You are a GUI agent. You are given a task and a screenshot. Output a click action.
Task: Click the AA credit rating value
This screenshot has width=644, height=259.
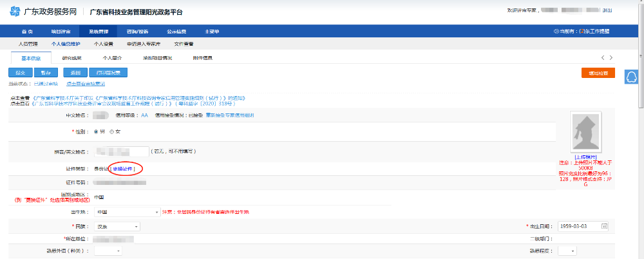click(x=144, y=115)
